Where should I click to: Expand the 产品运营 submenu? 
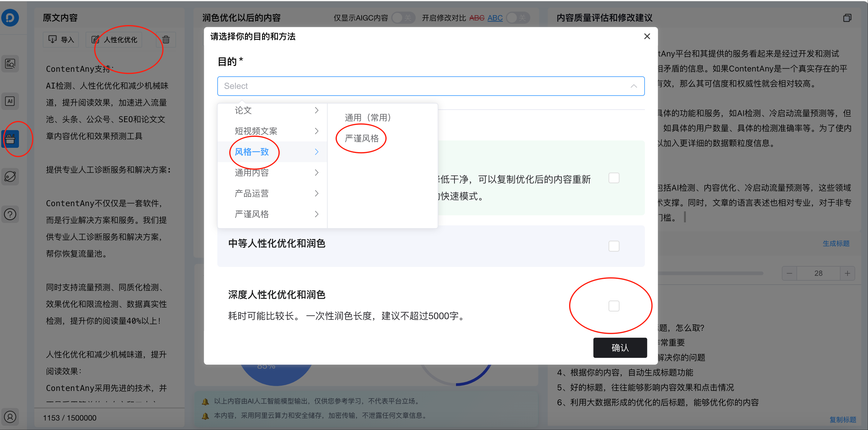click(316, 193)
